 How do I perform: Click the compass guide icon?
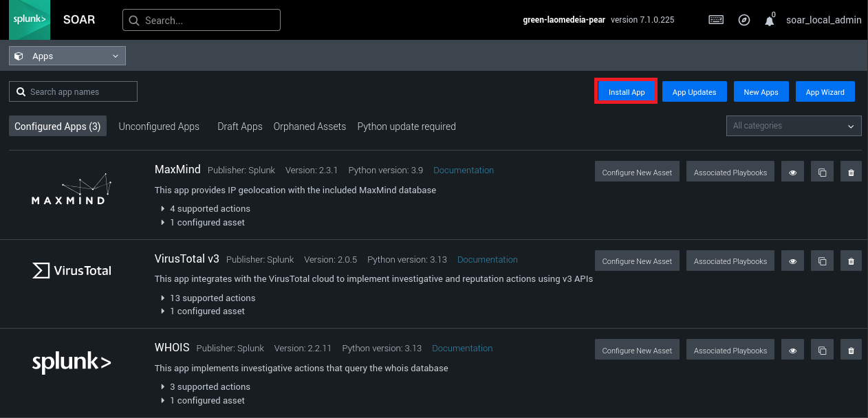tap(744, 20)
